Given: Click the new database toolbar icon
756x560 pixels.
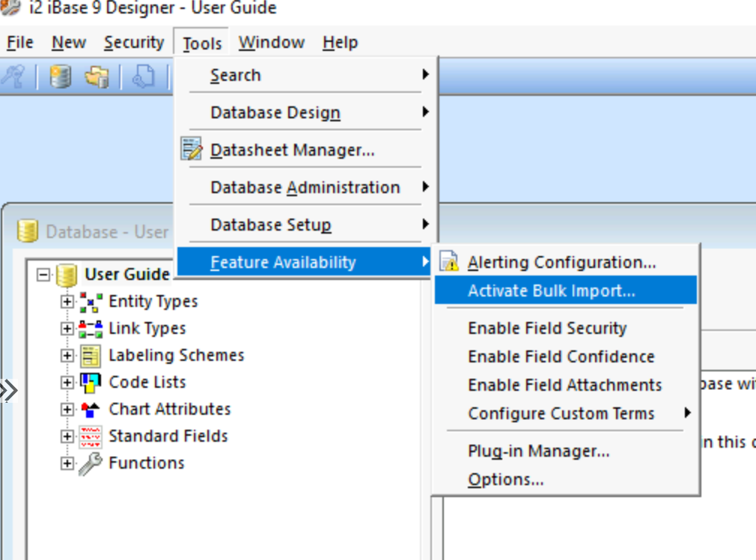Looking at the screenshot, I should click(x=61, y=76).
